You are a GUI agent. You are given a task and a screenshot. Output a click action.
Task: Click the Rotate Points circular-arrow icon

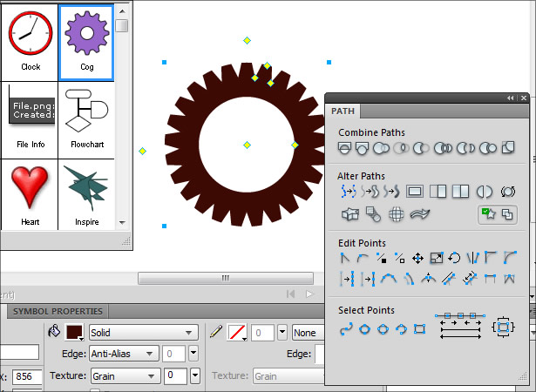[x=454, y=258]
